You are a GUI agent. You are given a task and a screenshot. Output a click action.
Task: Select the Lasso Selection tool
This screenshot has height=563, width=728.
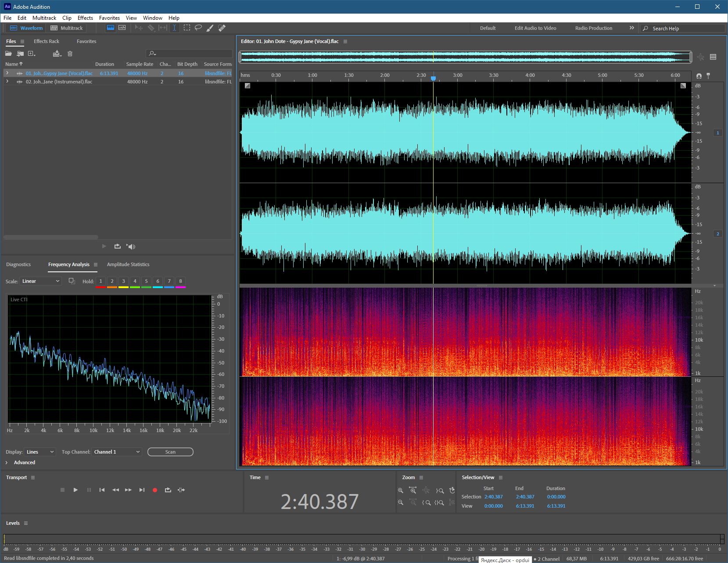[x=198, y=28]
